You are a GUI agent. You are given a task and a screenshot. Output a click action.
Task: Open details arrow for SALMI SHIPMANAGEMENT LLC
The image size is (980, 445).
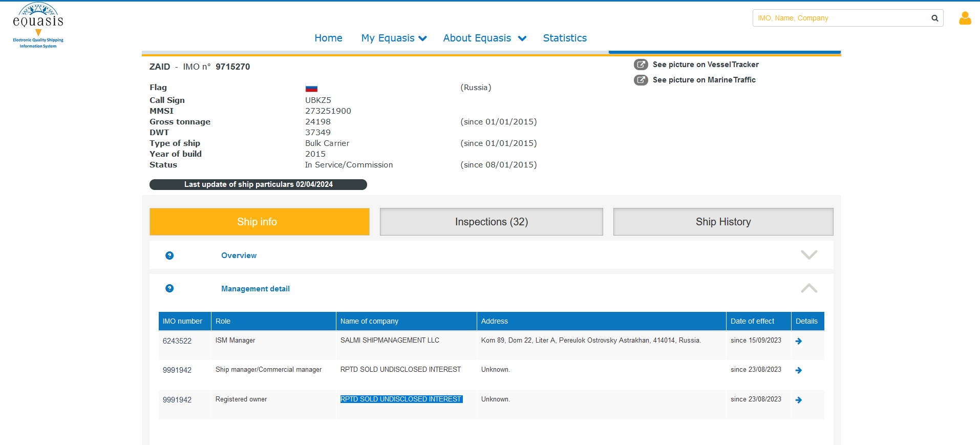coord(799,341)
